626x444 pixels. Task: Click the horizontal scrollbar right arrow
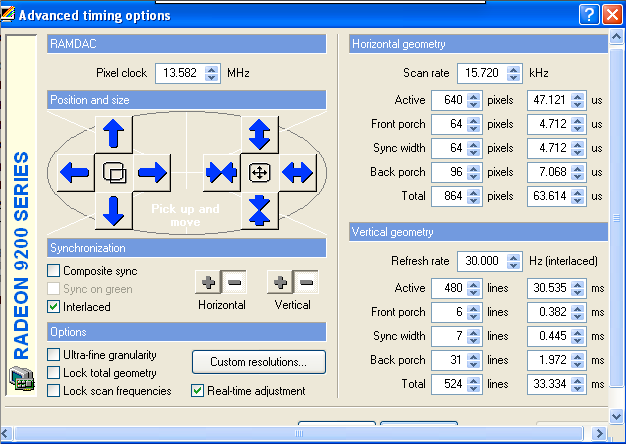(x=599, y=434)
